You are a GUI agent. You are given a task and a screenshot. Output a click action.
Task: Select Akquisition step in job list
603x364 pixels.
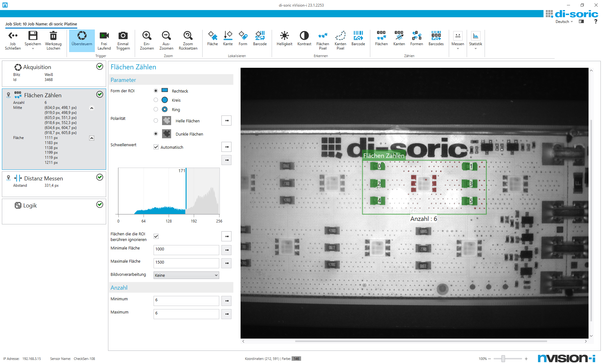(54, 74)
